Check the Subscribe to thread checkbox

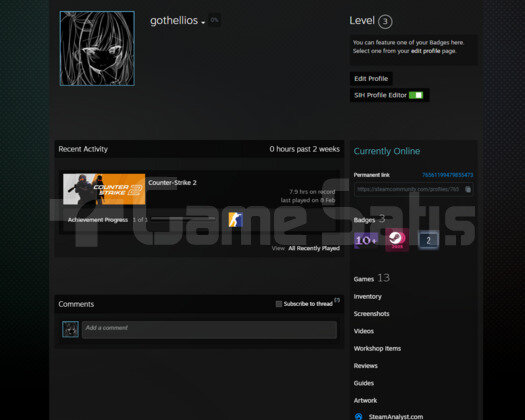[279, 304]
